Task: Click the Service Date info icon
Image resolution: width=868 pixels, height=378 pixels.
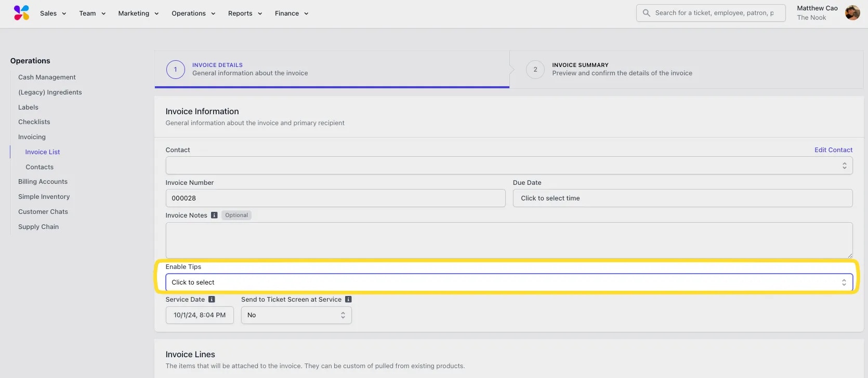Action: click(212, 300)
